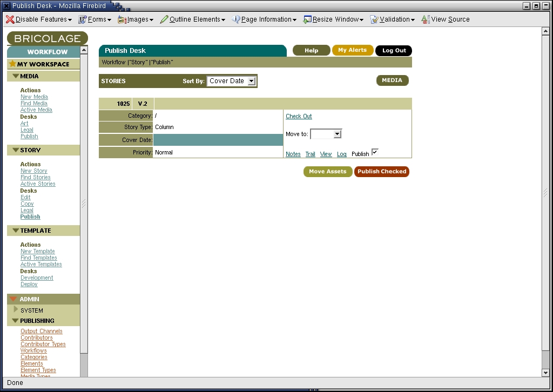Click the Check Out link
Viewport: 553px width, 392px height.
pos(299,116)
